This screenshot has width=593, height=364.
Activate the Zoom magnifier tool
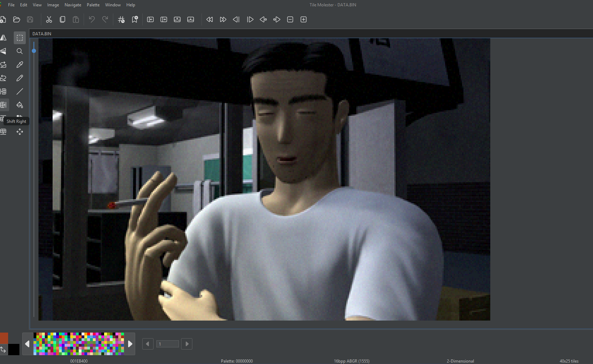click(x=20, y=51)
